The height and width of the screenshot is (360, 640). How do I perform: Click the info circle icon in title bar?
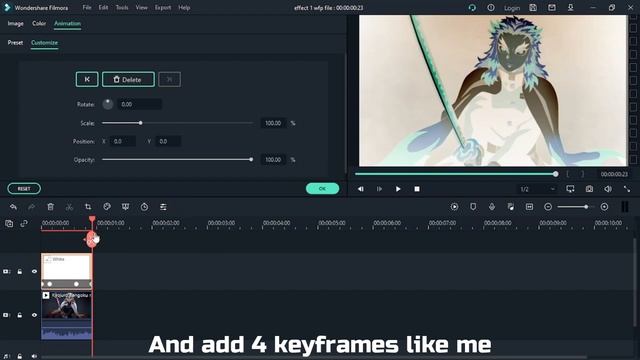click(x=491, y=7)
